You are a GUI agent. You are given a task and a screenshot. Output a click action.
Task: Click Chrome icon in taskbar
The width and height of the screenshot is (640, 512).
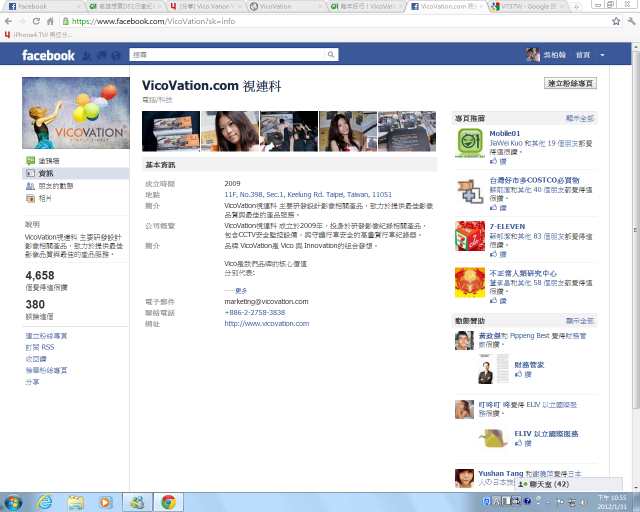(168, 502)
